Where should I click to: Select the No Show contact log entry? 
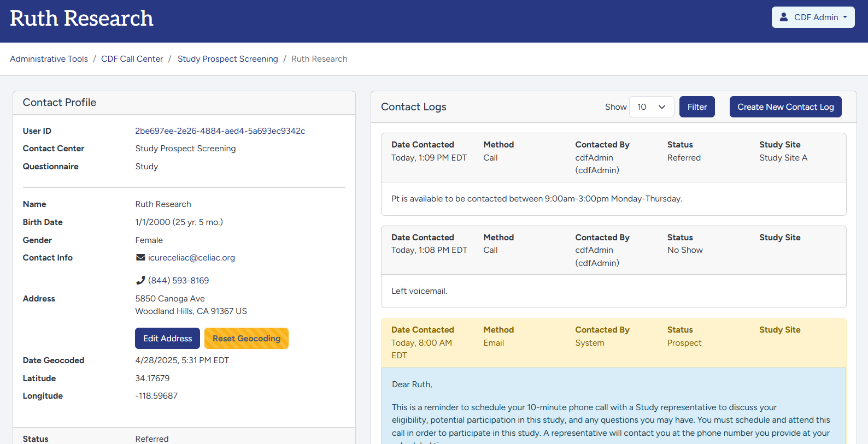tap(613, 250)
